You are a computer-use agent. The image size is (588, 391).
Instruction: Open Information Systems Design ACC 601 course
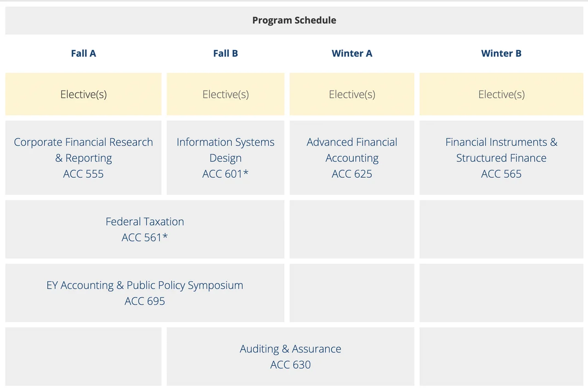(226, 158)
